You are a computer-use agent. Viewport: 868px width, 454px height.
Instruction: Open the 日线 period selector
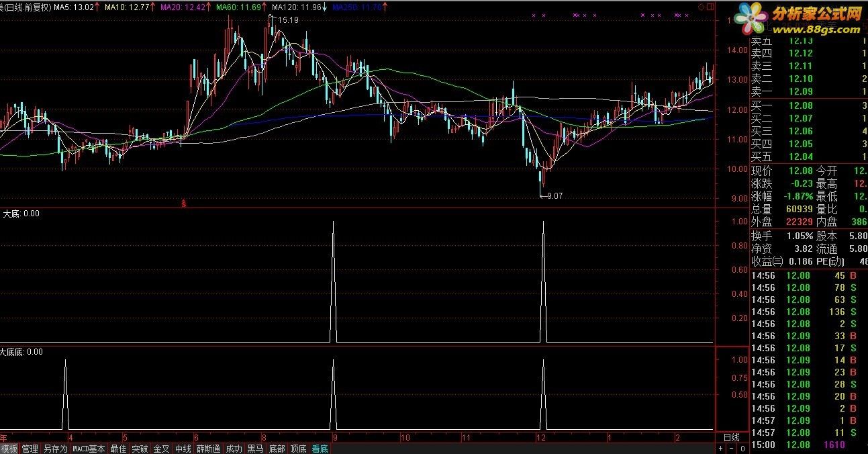(x=731, y=437)
